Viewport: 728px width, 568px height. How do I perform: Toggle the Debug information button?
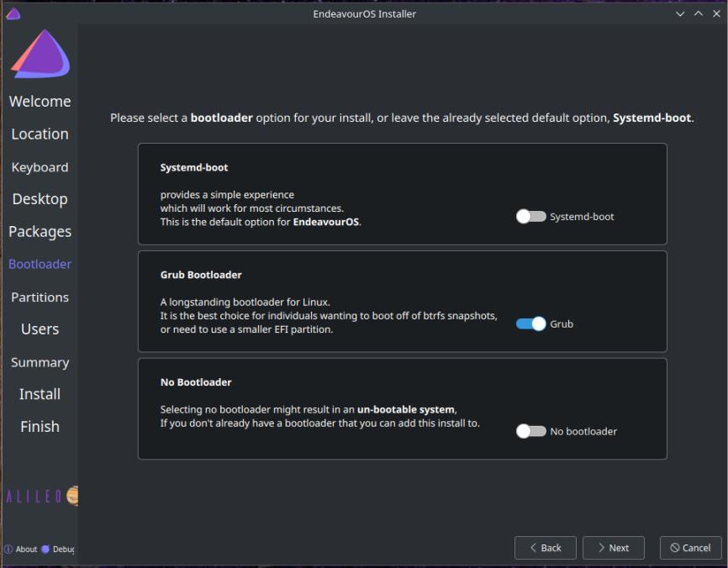point(58,549)
